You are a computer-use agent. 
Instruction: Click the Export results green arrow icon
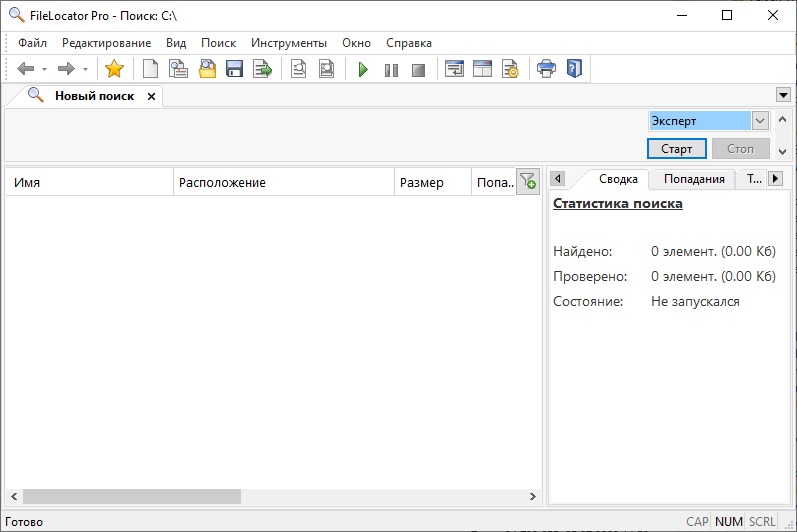(x=263, y=69)
